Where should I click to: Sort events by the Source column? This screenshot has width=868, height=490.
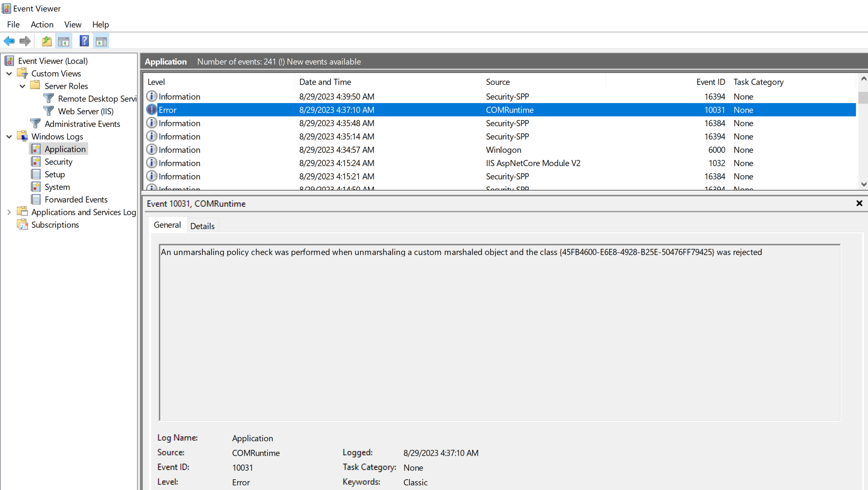498,81
